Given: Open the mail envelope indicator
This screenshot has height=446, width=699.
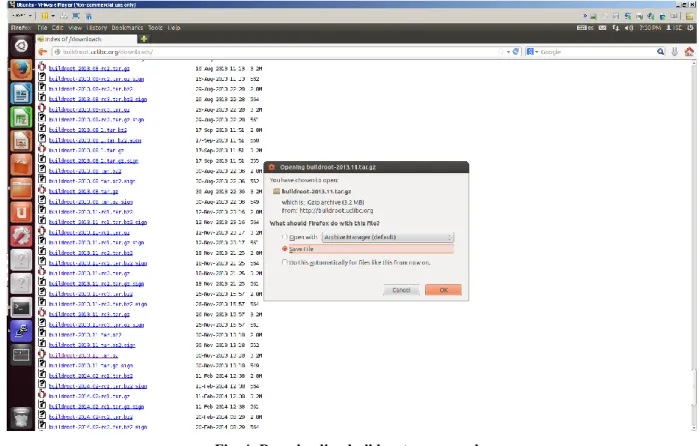Looking at the screenshot, I should click(x=602, y=28).
